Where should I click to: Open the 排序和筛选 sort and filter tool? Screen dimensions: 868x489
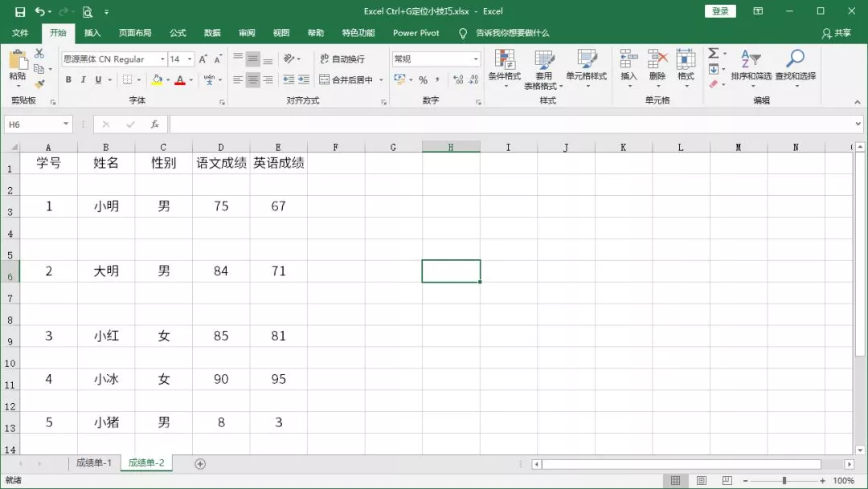coord(751,65)
